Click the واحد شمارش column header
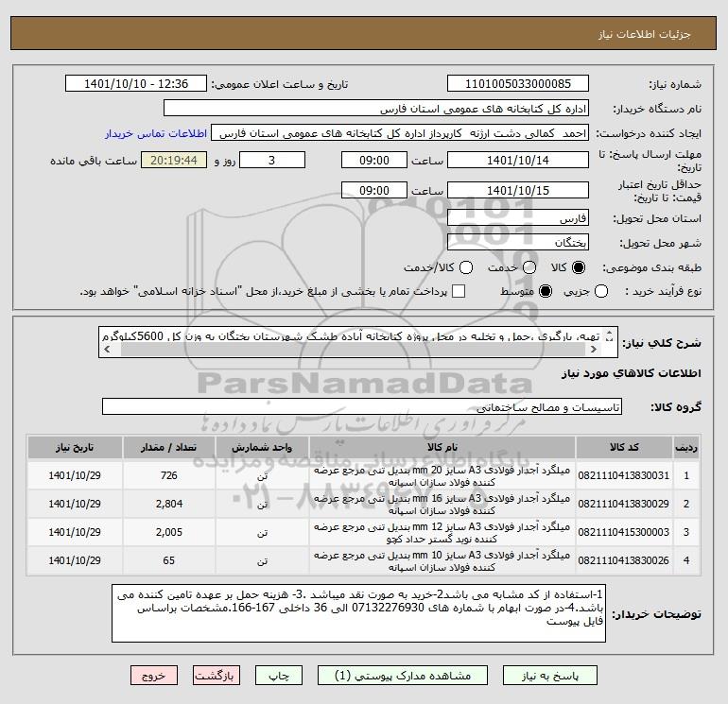 [x=262, y=447]
